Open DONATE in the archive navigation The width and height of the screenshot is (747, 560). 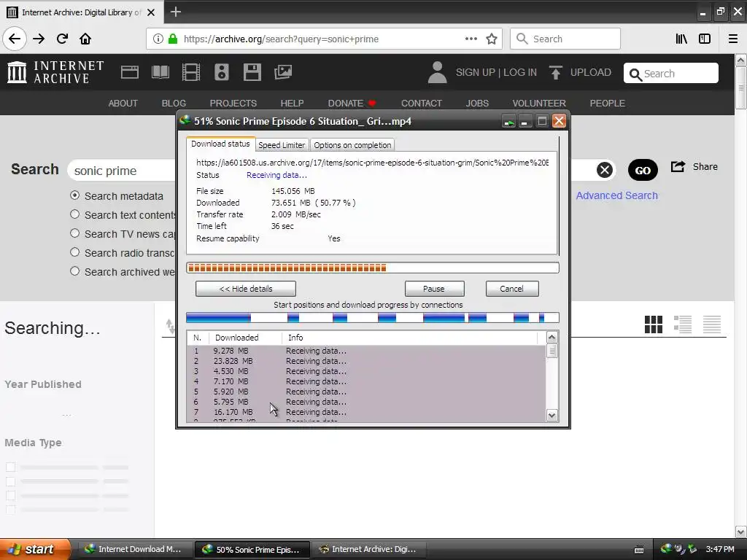click(352, 104)
